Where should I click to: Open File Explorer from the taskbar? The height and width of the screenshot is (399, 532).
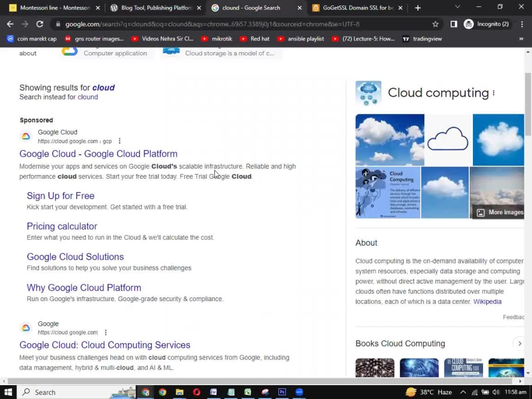(179, 392)
